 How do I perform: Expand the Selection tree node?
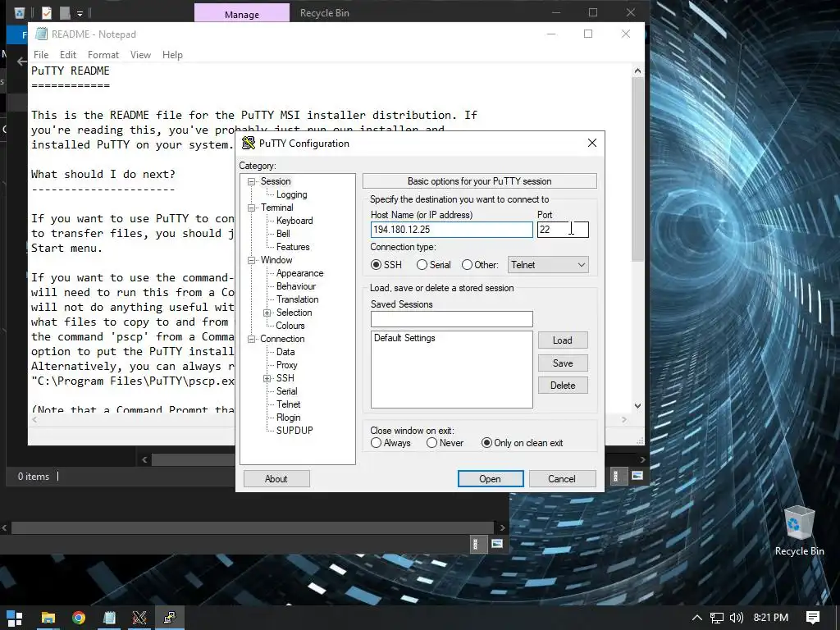pos(267,313)
